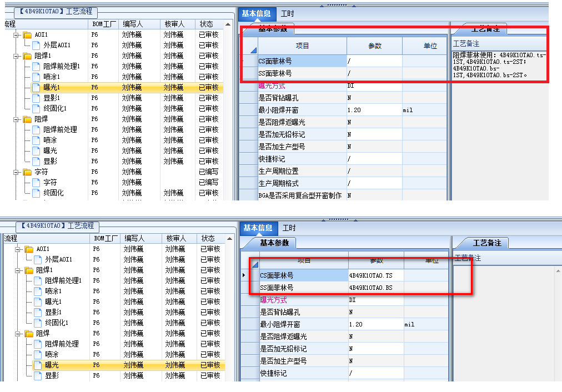This screenshot has height=392, width=562.
Task: Click 阻焊前处理 document icon in upper window
Action: point(36,130)
